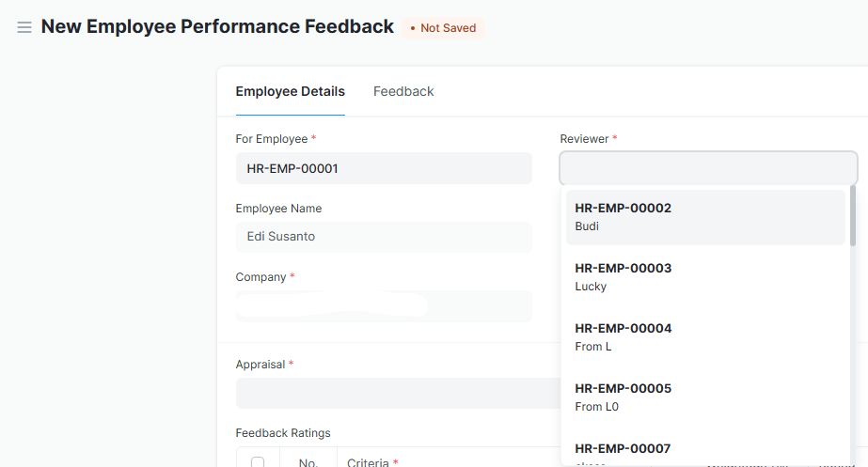Pick HR-EMP-00003 Lucky as reviewer
The width and height of the screenshot is (868, 467).
pos(705,277)
